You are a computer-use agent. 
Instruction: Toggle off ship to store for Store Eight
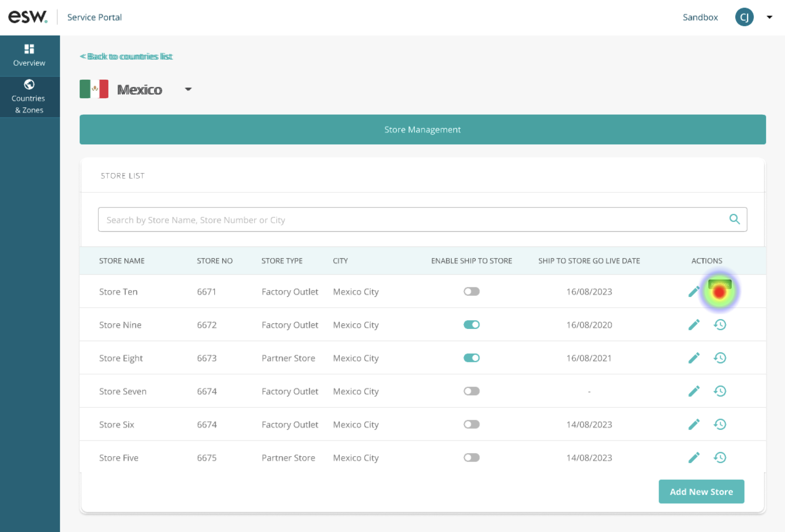click(471, 358)
